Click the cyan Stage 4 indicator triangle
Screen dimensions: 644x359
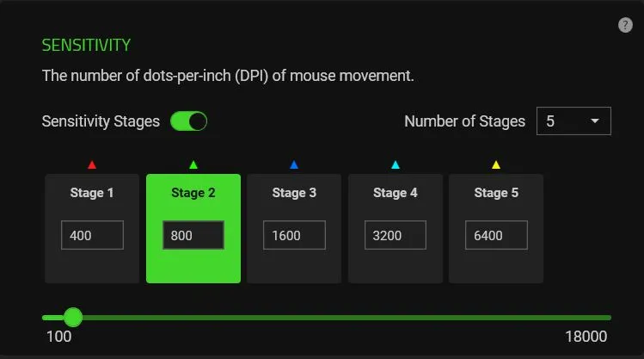(x=396, y=165)
